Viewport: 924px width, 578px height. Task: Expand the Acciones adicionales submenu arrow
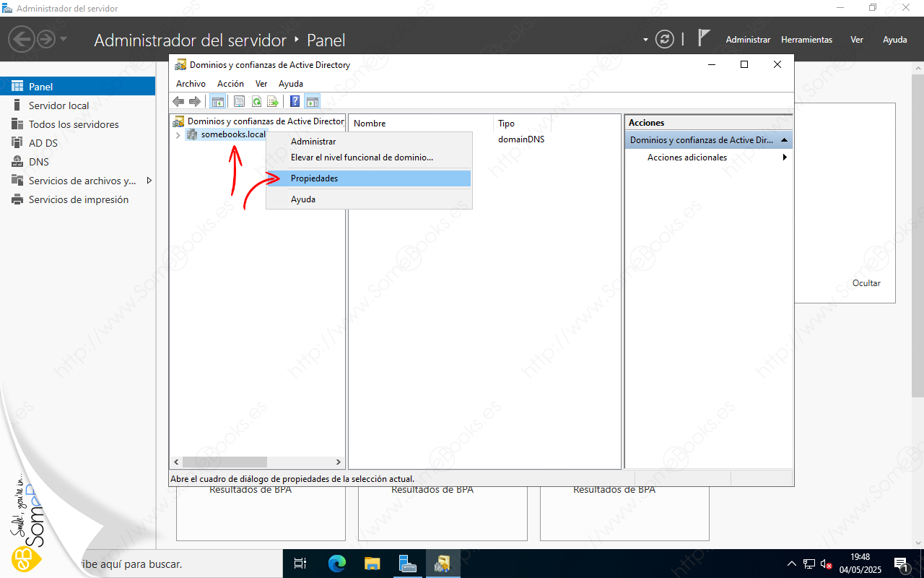(x=785, y=158)
